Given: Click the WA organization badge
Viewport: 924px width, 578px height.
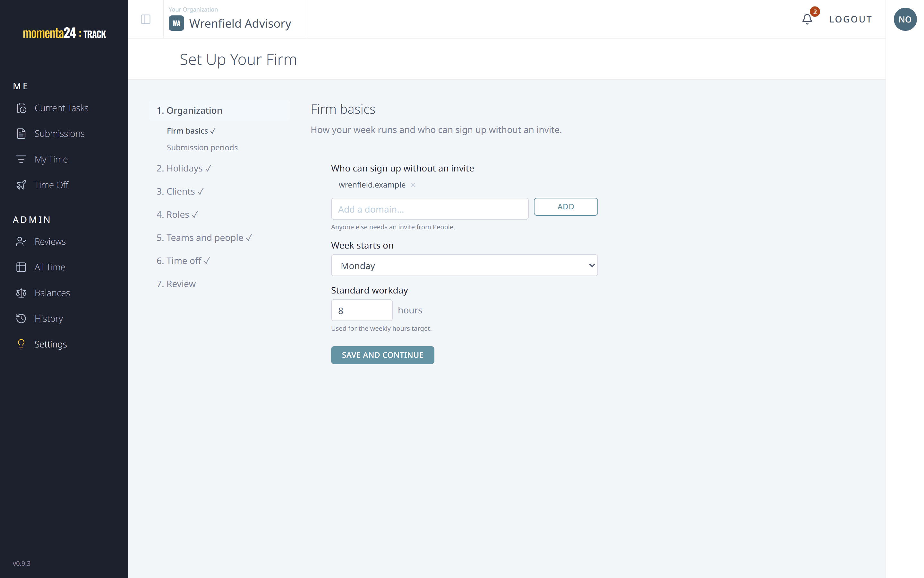Looking at the screenshot, I should point(176,23).
